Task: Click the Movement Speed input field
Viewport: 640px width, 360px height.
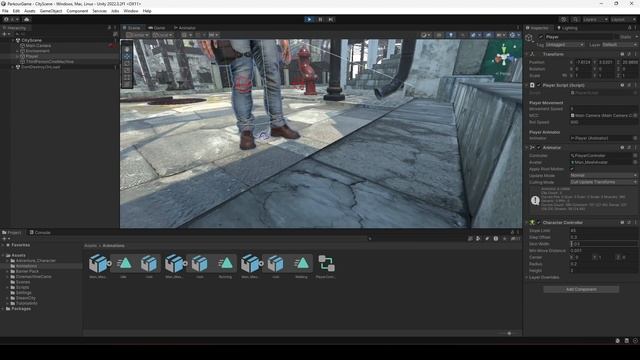Action: click(x=603, y=109)
